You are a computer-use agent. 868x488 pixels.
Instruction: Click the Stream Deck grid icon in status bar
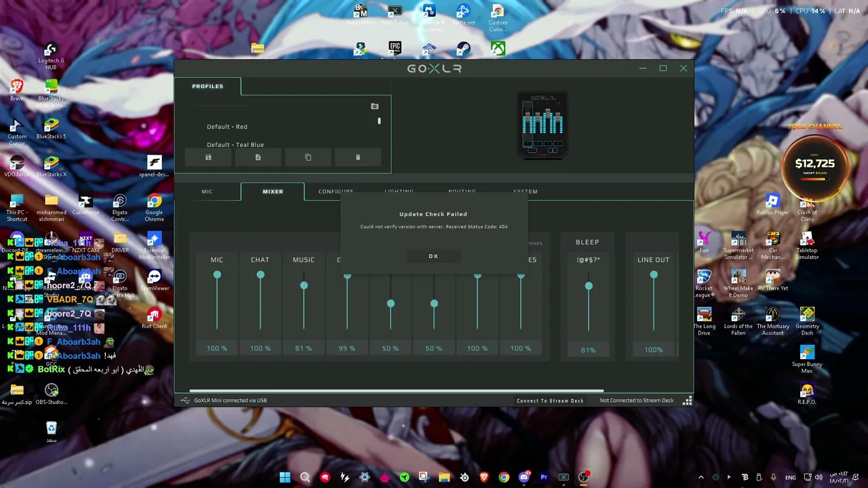687,401
